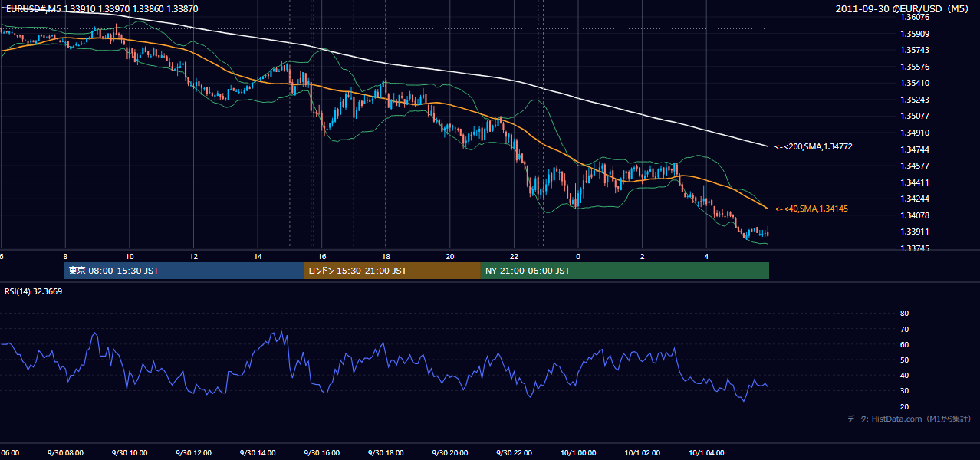The image size is (980, 460).
Task: Click the 9/30 18:00 time axis label
Action: tap(386, 453)
